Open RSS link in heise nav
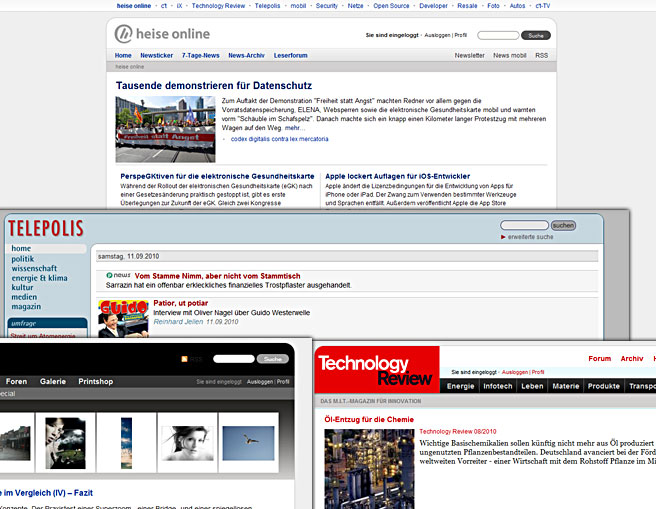Viewport: 656px width, 509px height. point(541,56)
